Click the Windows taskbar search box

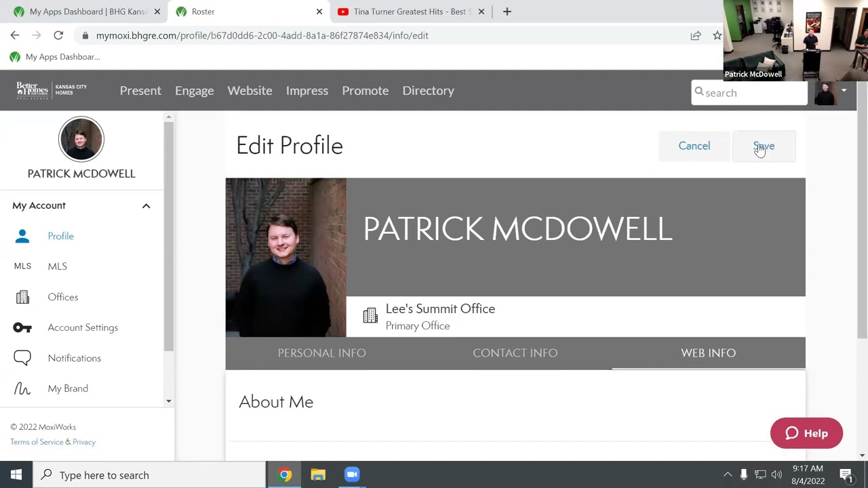(149, 475)
